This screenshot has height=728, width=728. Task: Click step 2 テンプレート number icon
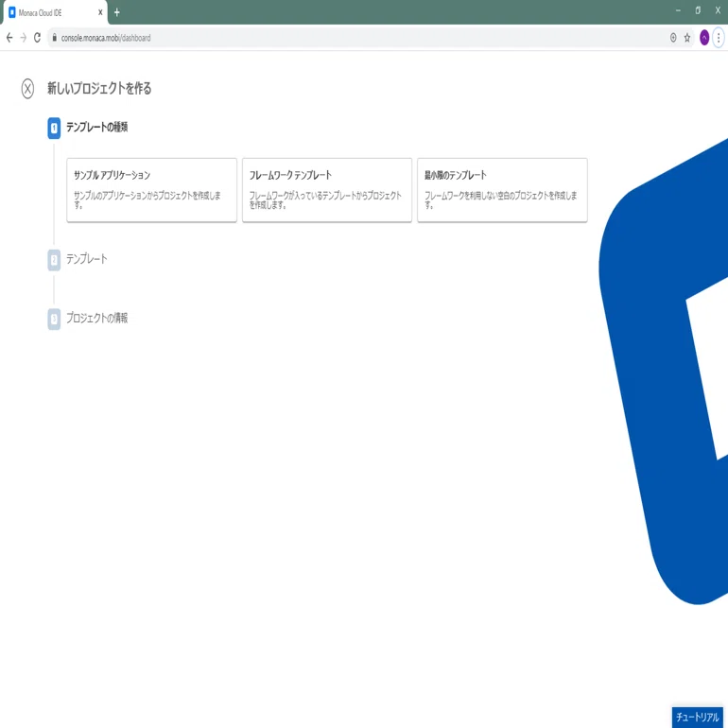tap(54, 260)
